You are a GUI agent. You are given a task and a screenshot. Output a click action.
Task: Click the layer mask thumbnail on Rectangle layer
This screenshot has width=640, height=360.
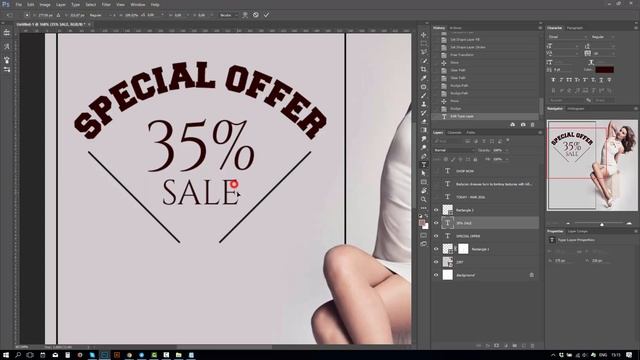click(x=463, y=249)
